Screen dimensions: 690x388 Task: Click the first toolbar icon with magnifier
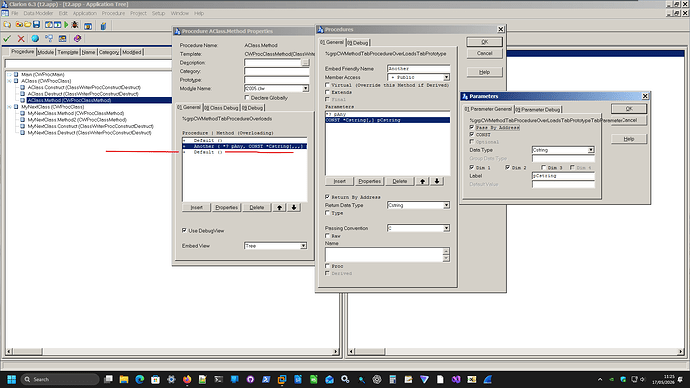tap(7, 25)
